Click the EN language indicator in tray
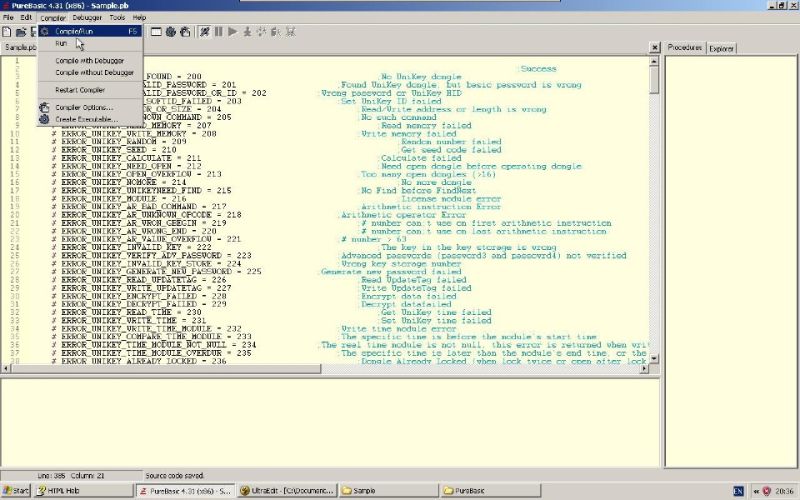Image resolution: width=800 pixels, height=500 pixels. (738, 491)
